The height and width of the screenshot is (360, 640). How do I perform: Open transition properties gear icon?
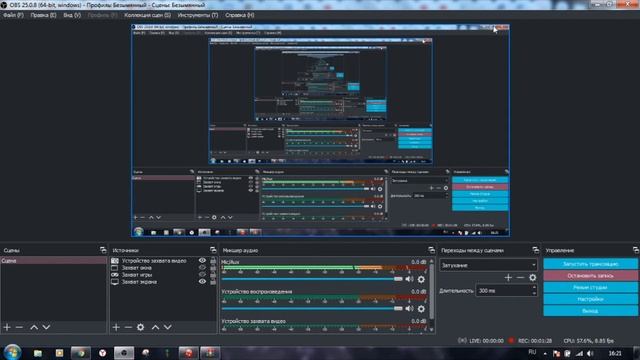pos(533,278)
